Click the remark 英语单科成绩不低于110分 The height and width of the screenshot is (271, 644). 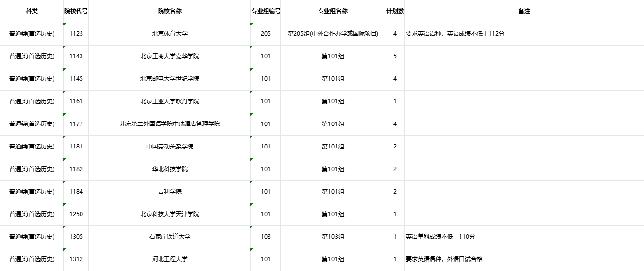(x=440, y=237)
